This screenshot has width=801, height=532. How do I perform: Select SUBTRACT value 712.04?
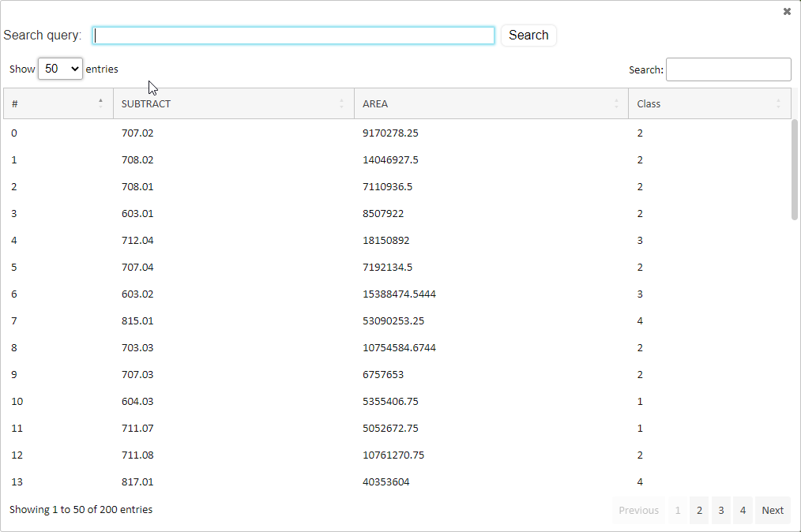(137, 241)
